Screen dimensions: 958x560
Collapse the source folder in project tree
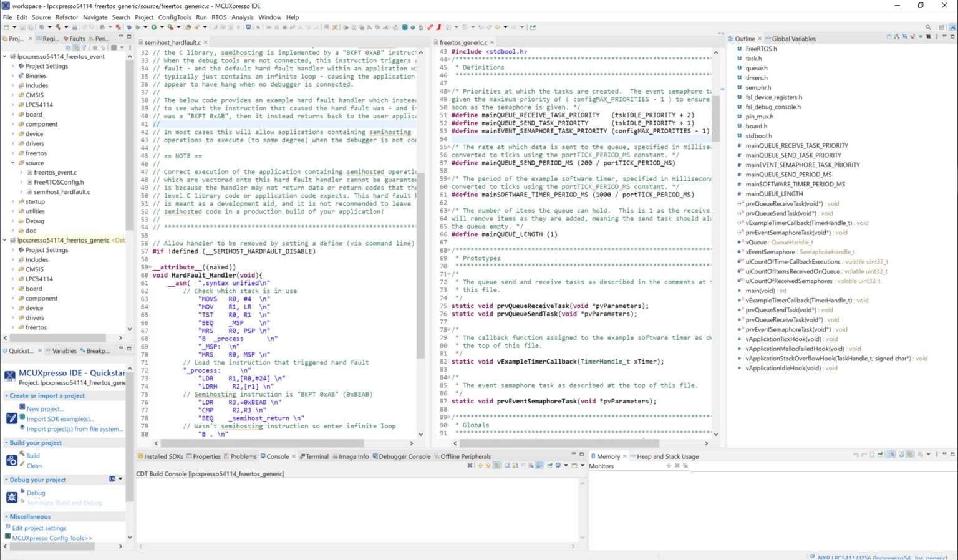(x=12, y=163)
